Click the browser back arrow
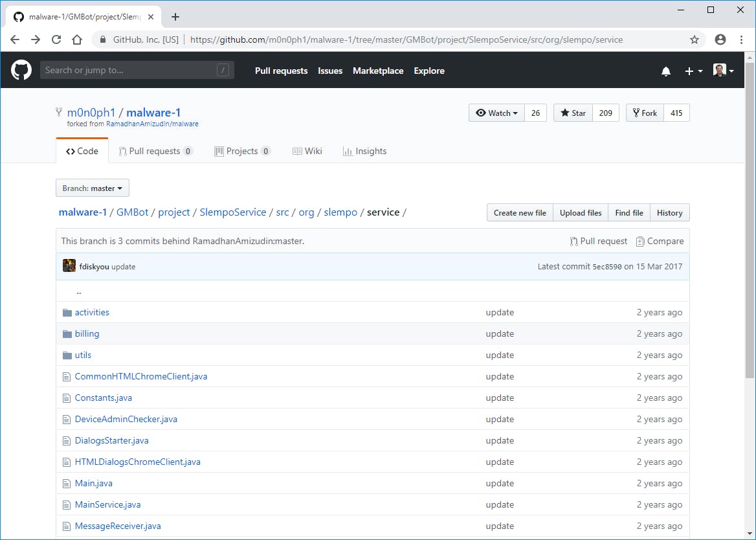Screen dimensions: 756x540 pos(16,39)
